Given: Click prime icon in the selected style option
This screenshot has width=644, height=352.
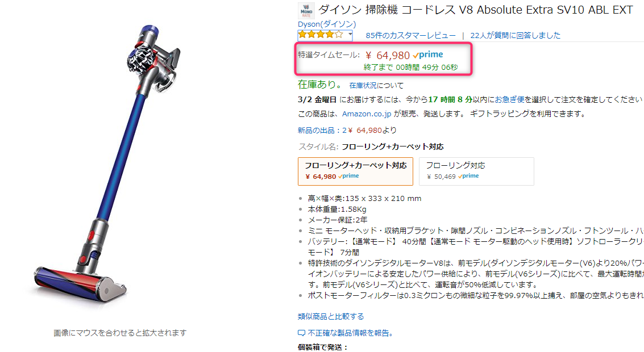Looking at the screenshot, I should tap(348, 176).
